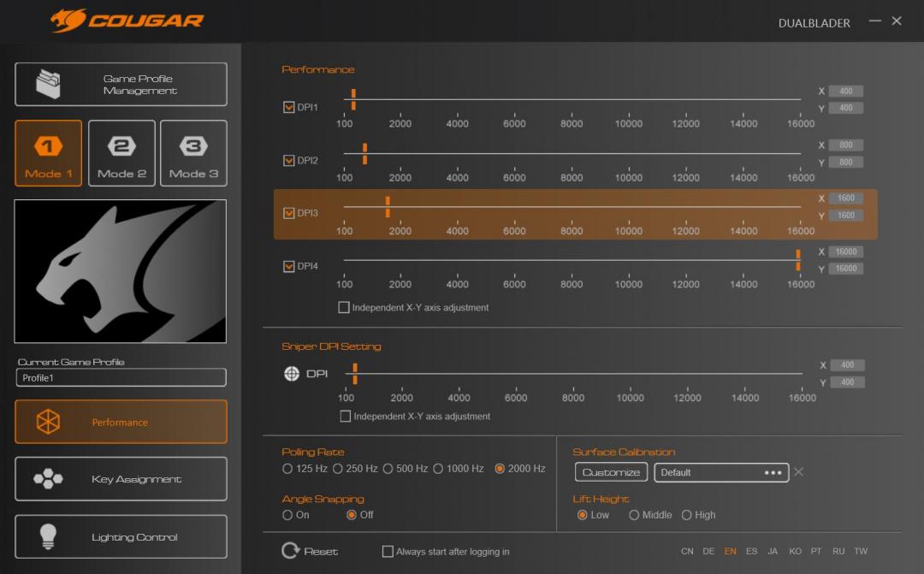Switch language to KO
924x574 pixels.
(x=795, y=552)
